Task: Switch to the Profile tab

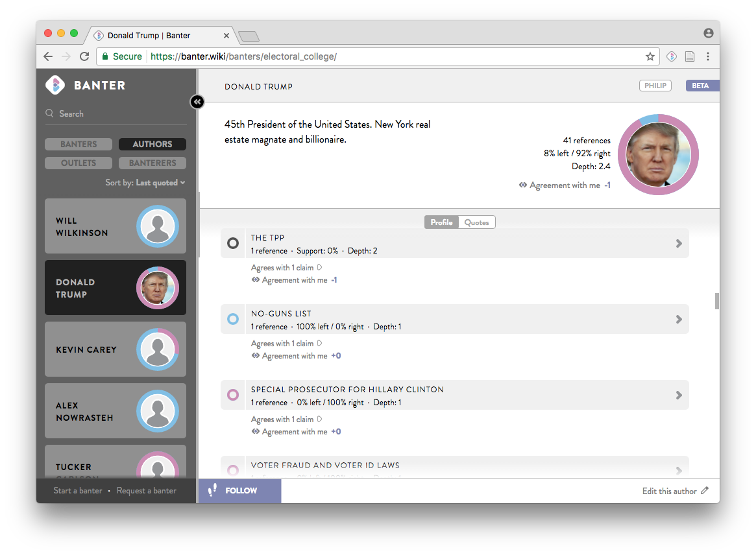Action: tap(442, 222)
